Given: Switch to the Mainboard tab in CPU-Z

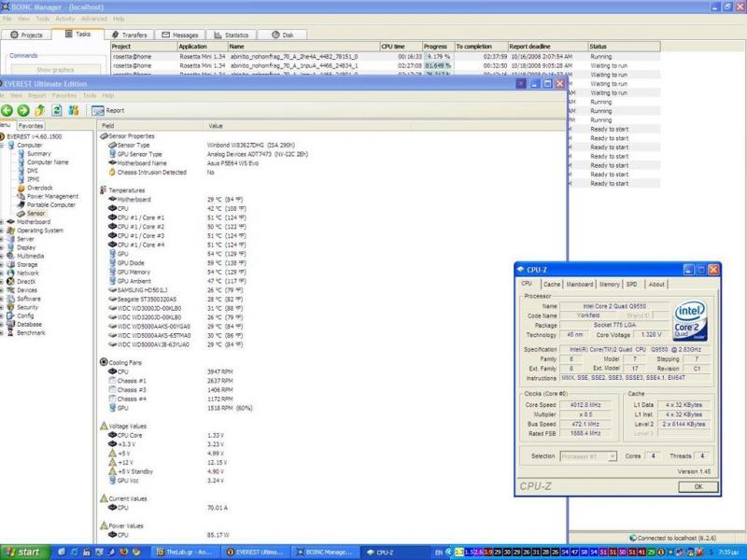Looking at the screenshot, I should pos(579,285).
